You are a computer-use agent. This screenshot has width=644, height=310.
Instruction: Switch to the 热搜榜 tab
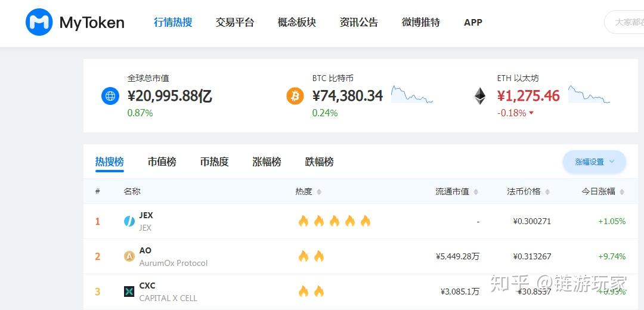click(109, 162)
